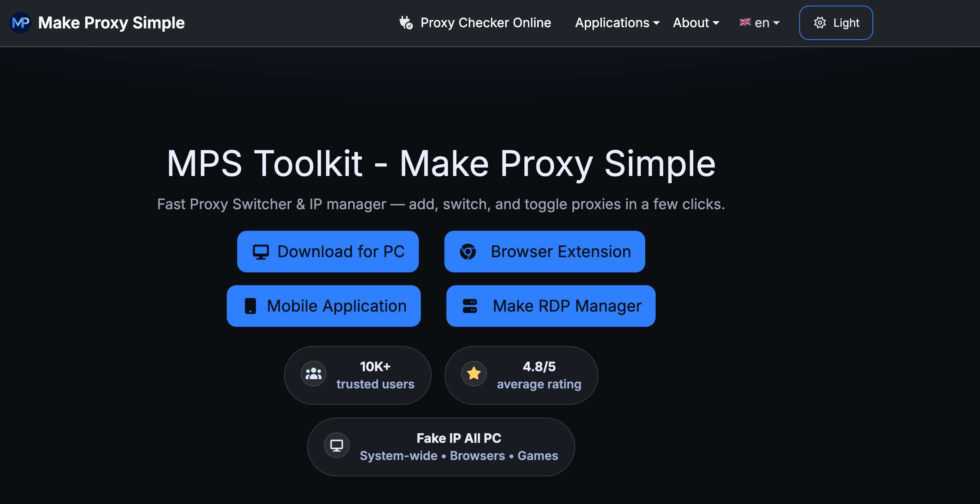
Task: Expand the About dropdown menu
Action: click(696, 23)
